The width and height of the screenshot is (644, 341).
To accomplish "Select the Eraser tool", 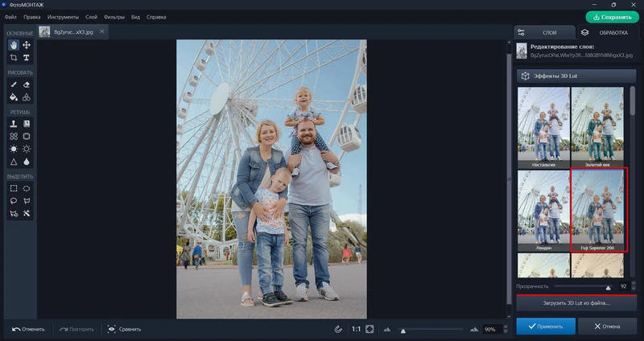I will tap(27, 84).
